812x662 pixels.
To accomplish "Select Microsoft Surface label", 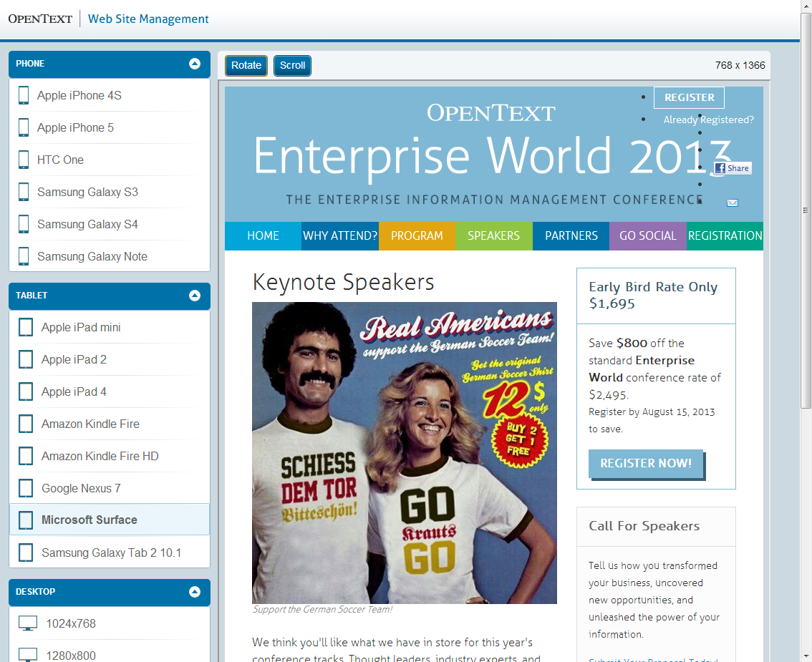I will 89,520.
